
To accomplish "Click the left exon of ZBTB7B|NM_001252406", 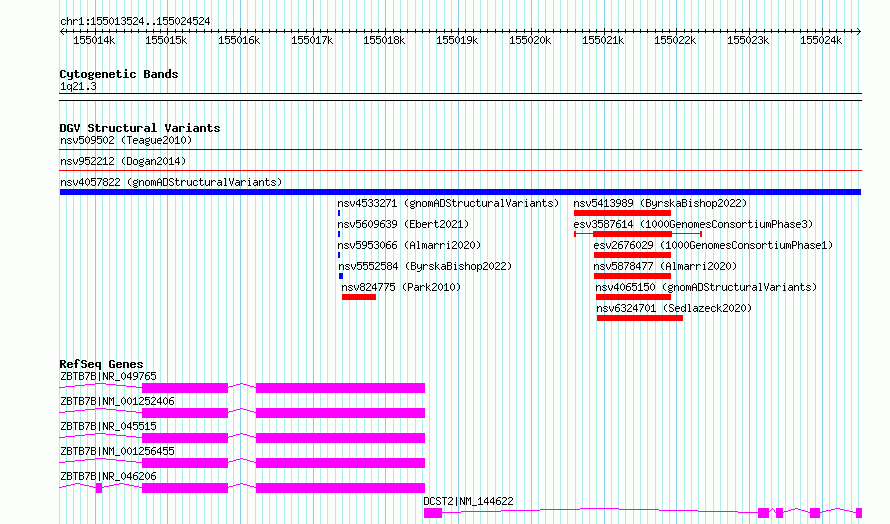I will click(x=185, y=413).
